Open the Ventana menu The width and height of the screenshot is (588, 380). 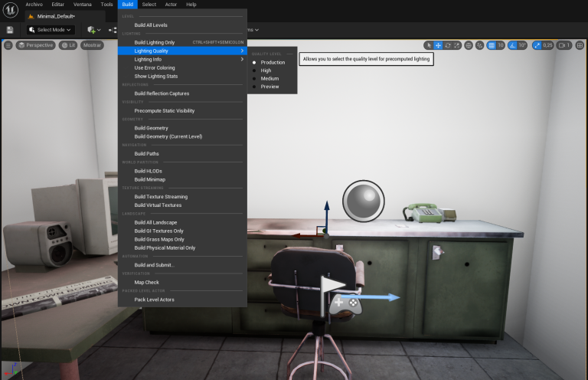click(83, 5)
